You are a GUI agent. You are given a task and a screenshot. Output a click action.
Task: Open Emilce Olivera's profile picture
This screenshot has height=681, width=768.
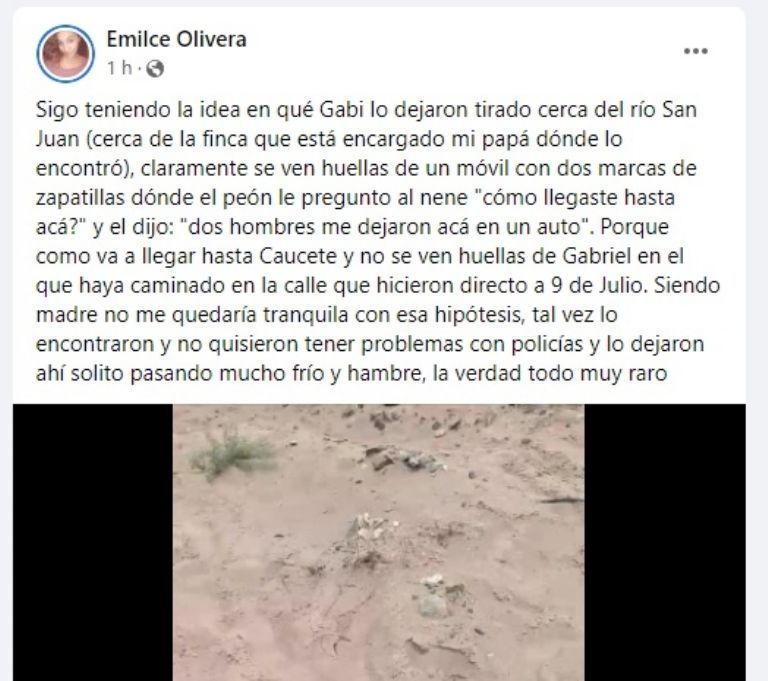coord(66,53)
